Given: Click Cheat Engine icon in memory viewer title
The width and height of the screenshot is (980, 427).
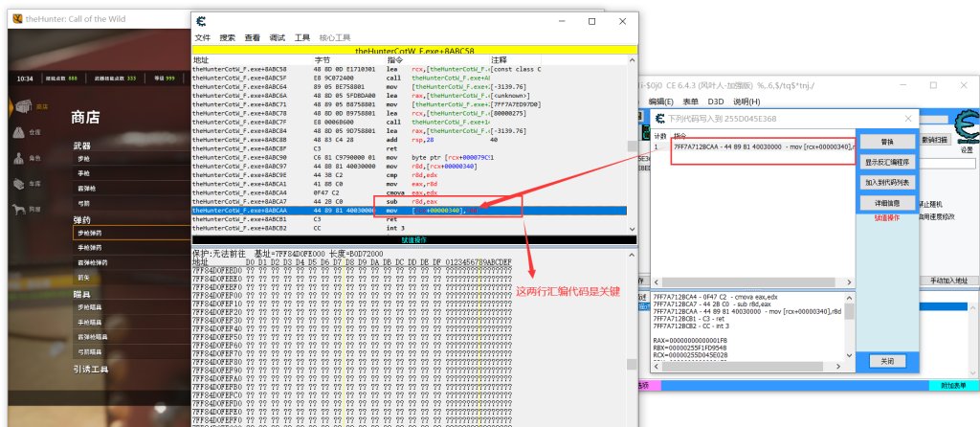Looking at the screenshot, I should pyautogui.click(x=199, y=21).
